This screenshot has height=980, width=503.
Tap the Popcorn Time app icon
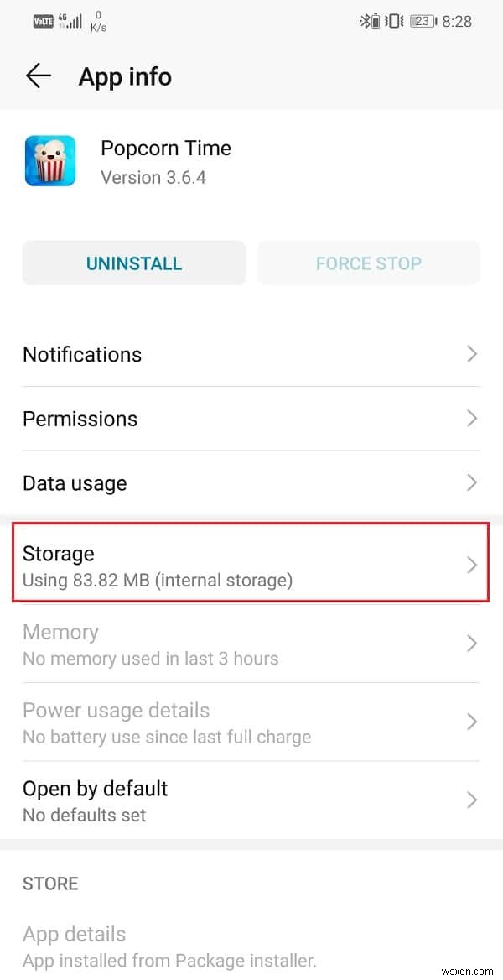tap(49, 160)
